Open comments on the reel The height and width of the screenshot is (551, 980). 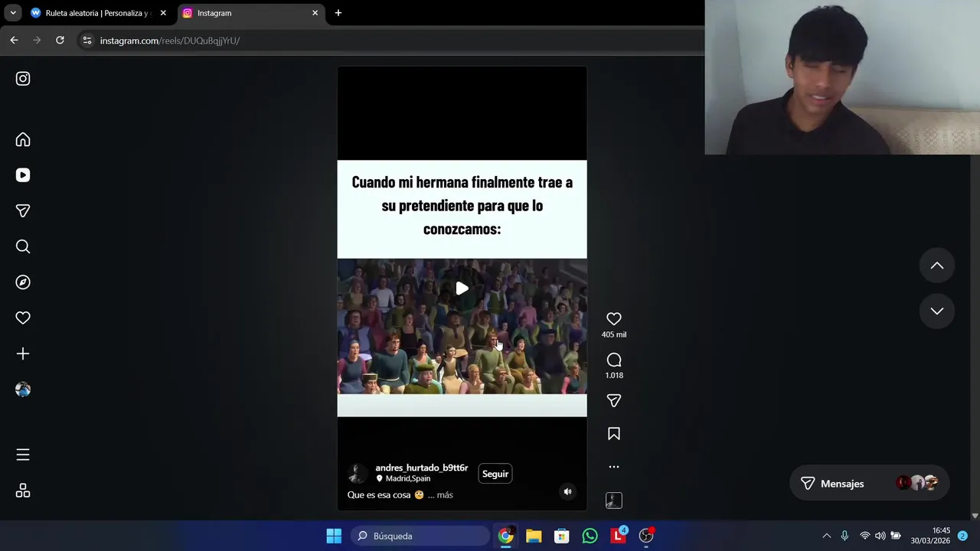(x=614, y=360)
